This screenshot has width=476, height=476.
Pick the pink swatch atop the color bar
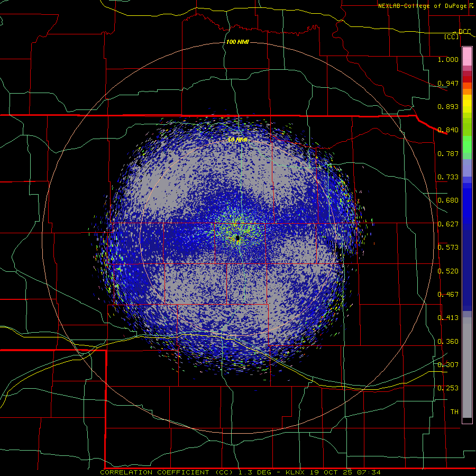467,56
